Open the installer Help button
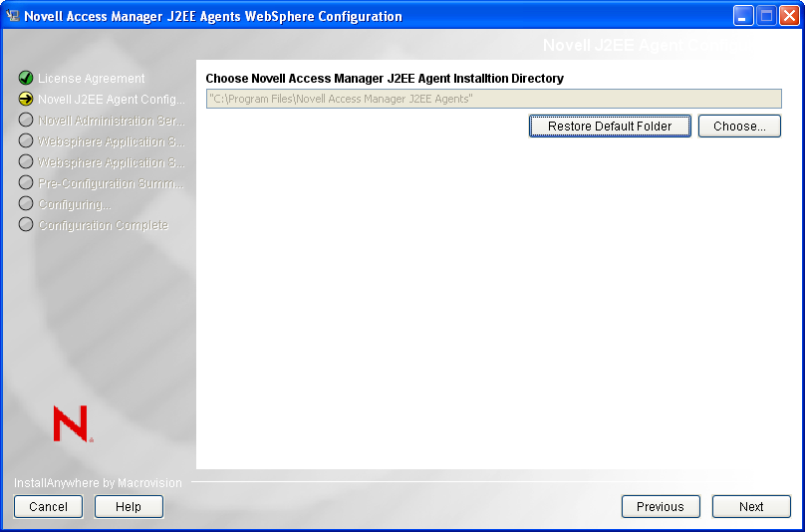This screenshot has height=532, width=805. pos(129,507)
